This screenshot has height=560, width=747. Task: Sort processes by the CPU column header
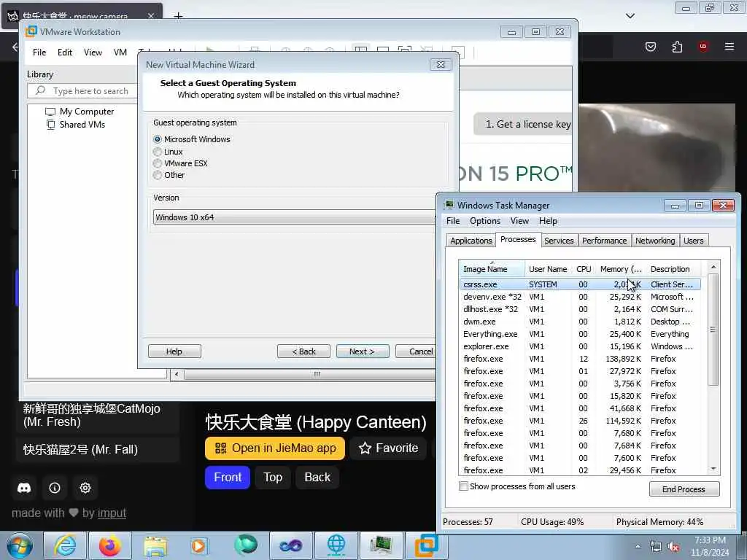click(583, 269)
